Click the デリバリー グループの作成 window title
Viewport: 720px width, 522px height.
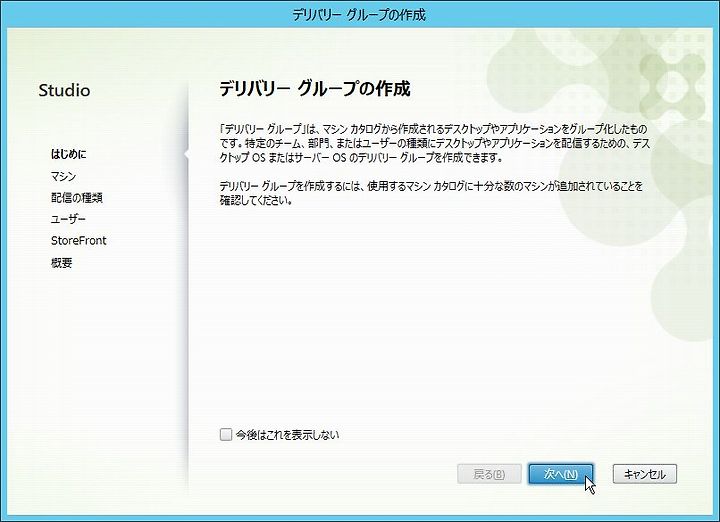[x=359, y=15]
